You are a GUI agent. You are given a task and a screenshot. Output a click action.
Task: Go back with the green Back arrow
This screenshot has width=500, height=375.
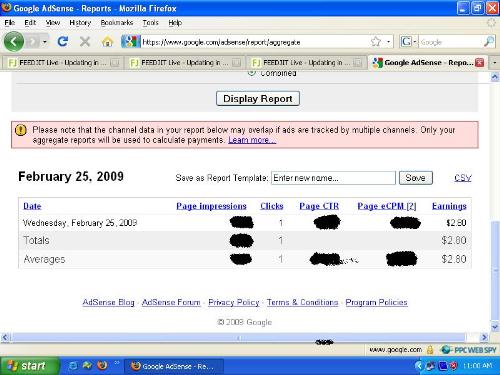14,42
